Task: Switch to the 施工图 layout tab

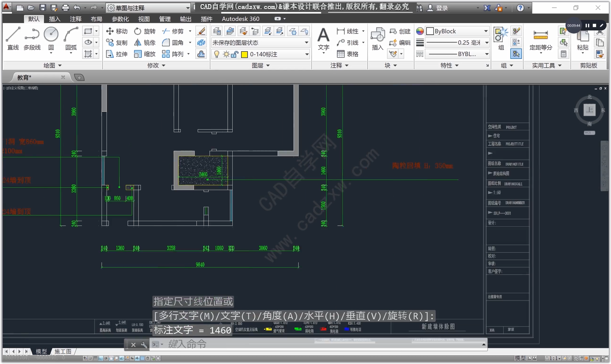Action: [x=63, y=351]
